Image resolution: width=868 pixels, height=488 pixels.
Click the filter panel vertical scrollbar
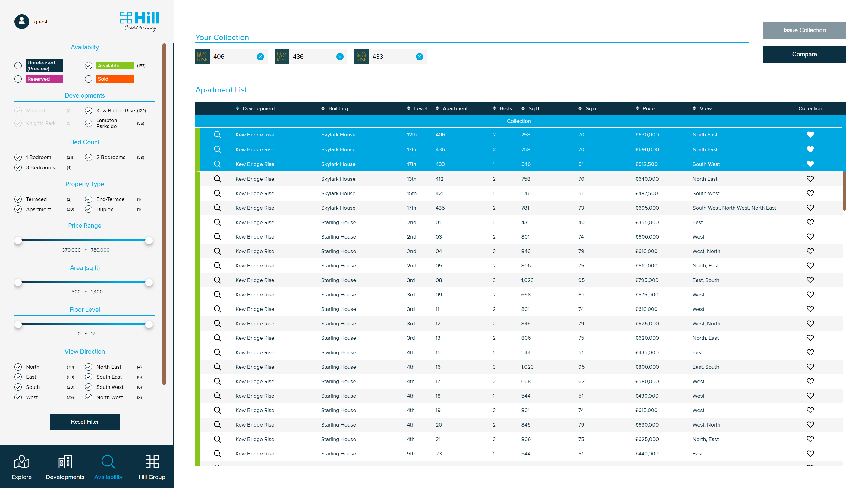(164, 214)
